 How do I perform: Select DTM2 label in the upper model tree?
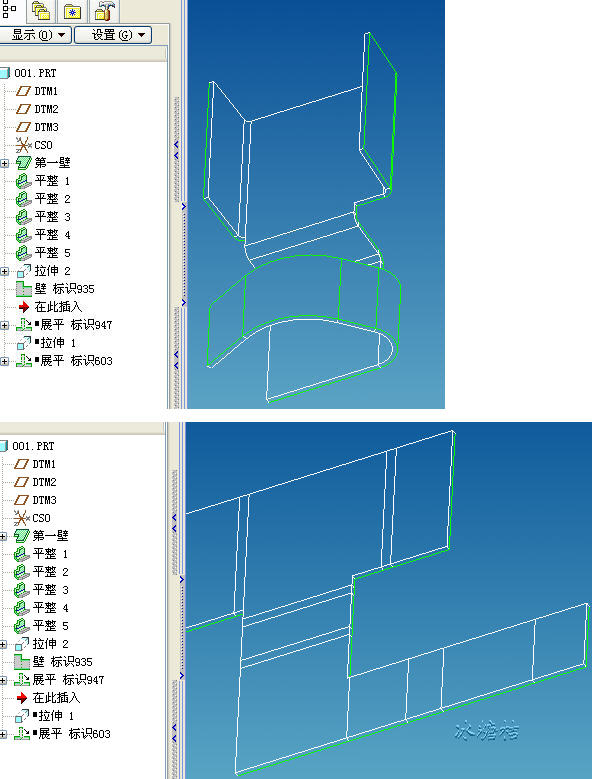46,109
